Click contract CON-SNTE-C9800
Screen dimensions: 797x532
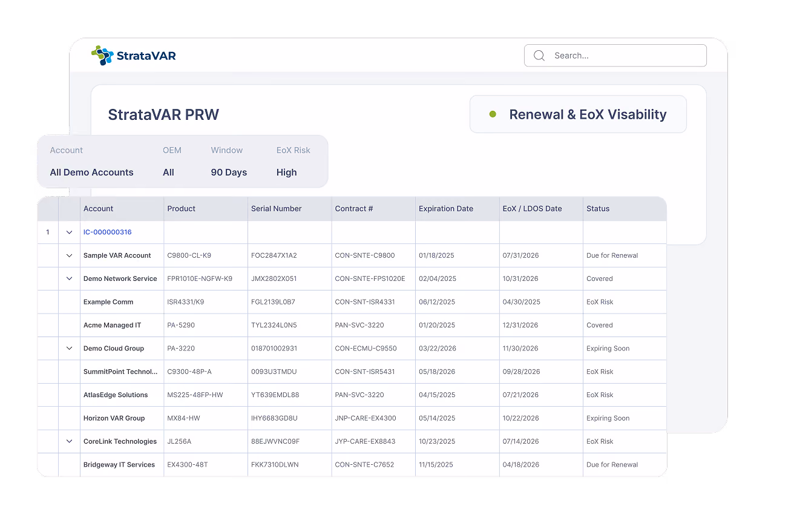364,255
